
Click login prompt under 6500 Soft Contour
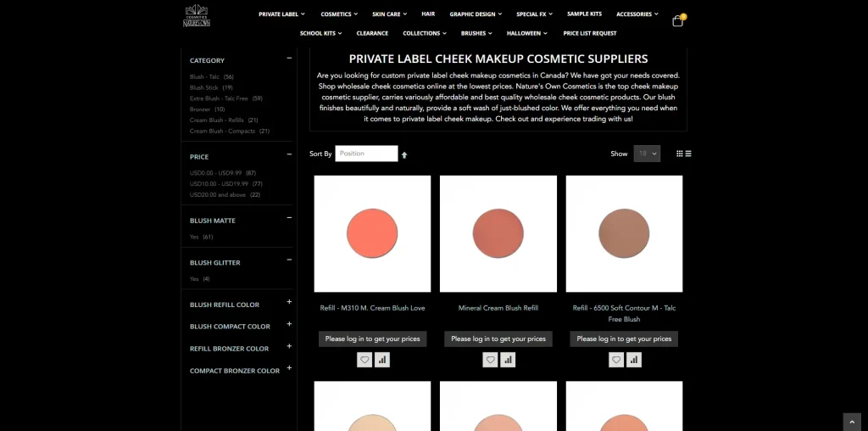[624, 339]
